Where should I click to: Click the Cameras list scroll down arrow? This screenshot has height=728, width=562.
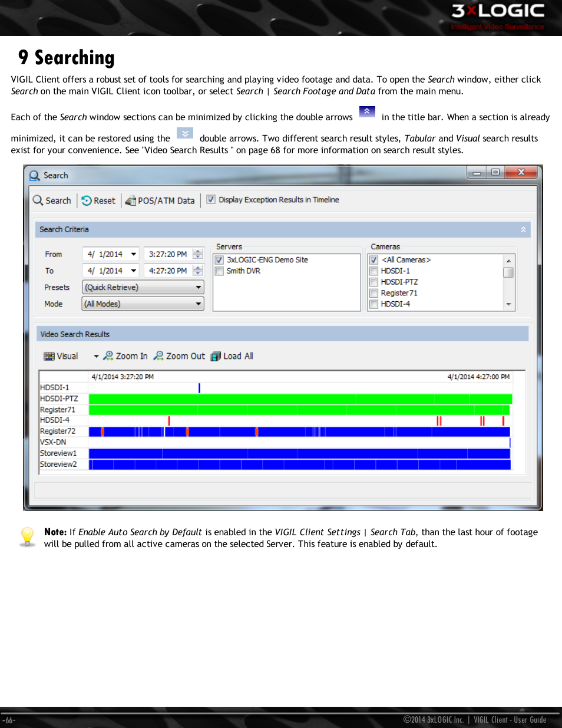pos(508,305)
